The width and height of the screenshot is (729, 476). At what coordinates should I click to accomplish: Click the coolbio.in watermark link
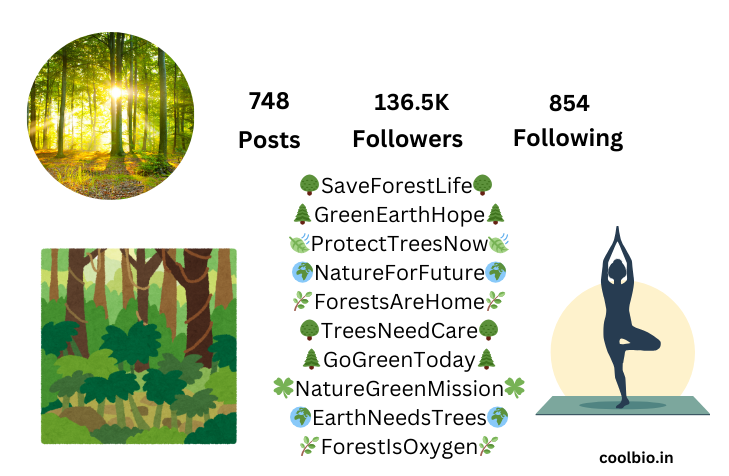click(636, 457)
